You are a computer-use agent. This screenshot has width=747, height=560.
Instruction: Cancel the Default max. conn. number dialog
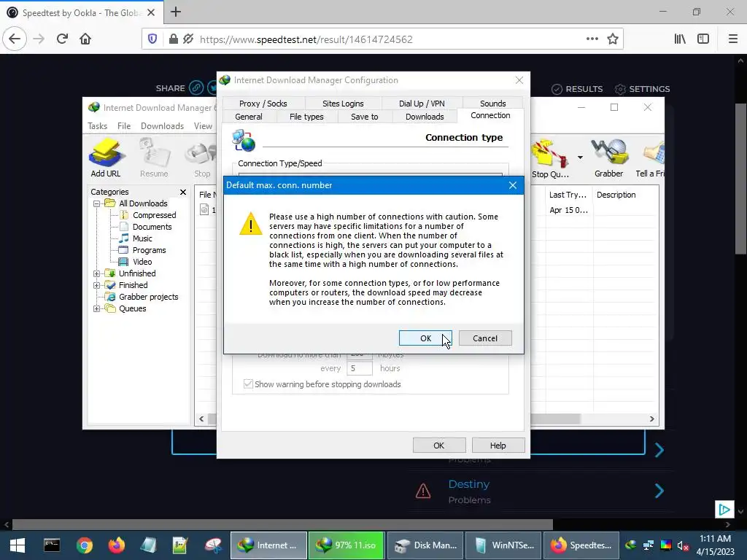pos(485,338)
